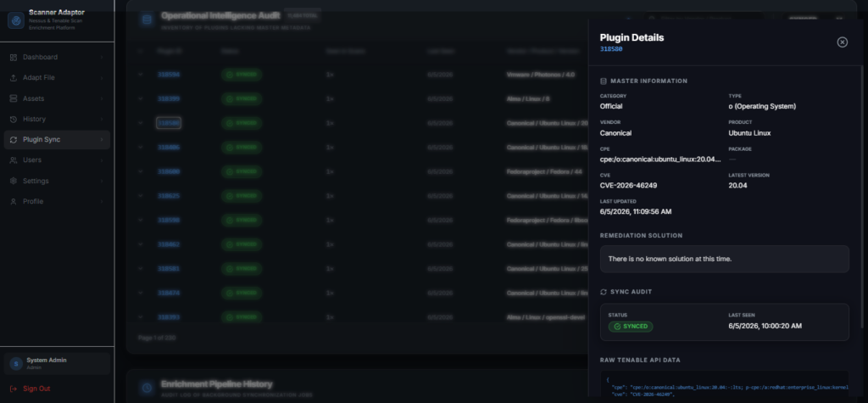The image size is (868, 403).
Task: Click the Assets server icon in sidebar
Action: coord(14,98)
